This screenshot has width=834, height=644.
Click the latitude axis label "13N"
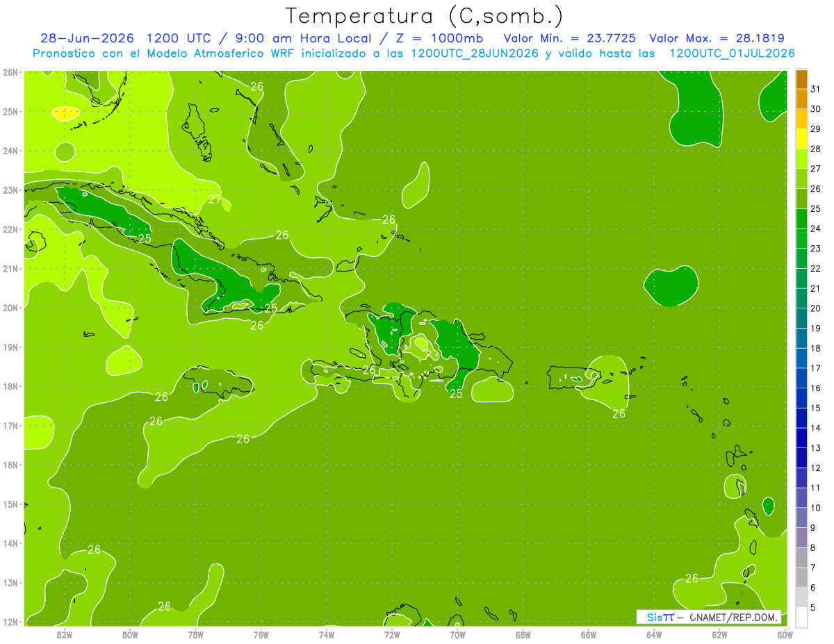[10, 583]
